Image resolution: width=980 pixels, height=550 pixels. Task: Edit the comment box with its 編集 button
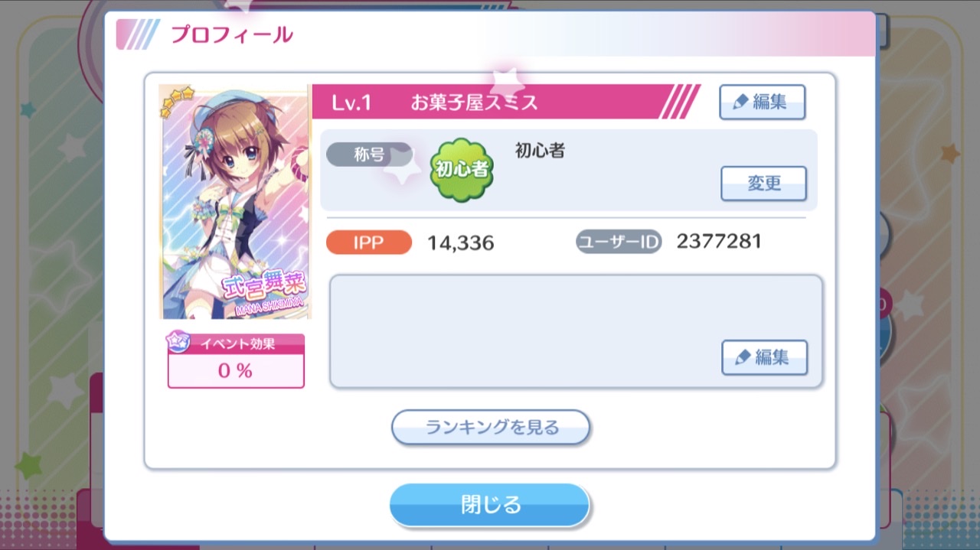(x=764, y=357)
